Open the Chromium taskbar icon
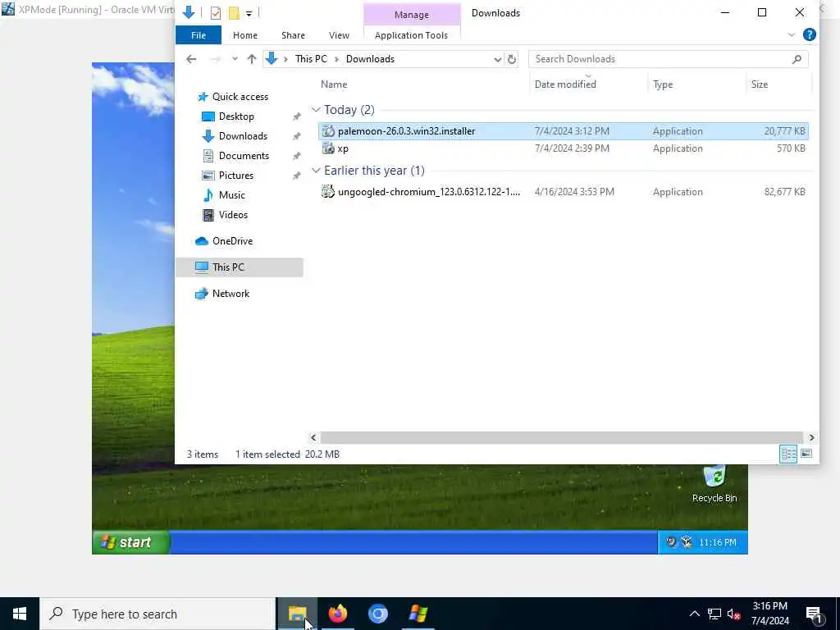This screenshot has height=630, width=840. click(377, 614)
